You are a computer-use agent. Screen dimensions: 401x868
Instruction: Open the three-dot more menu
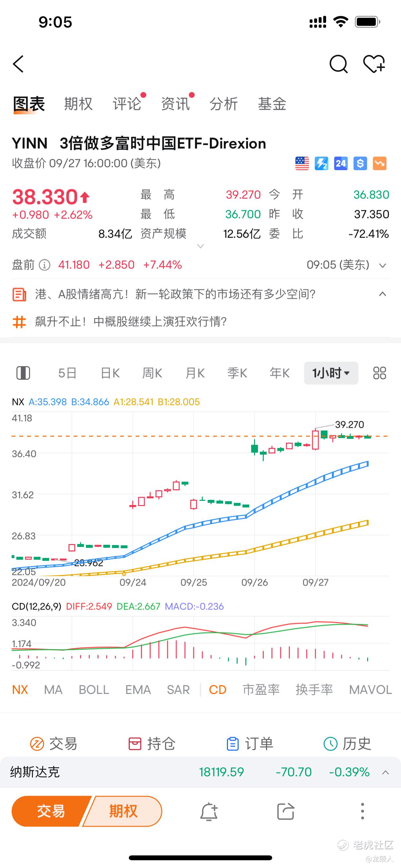tap(362, 811)
